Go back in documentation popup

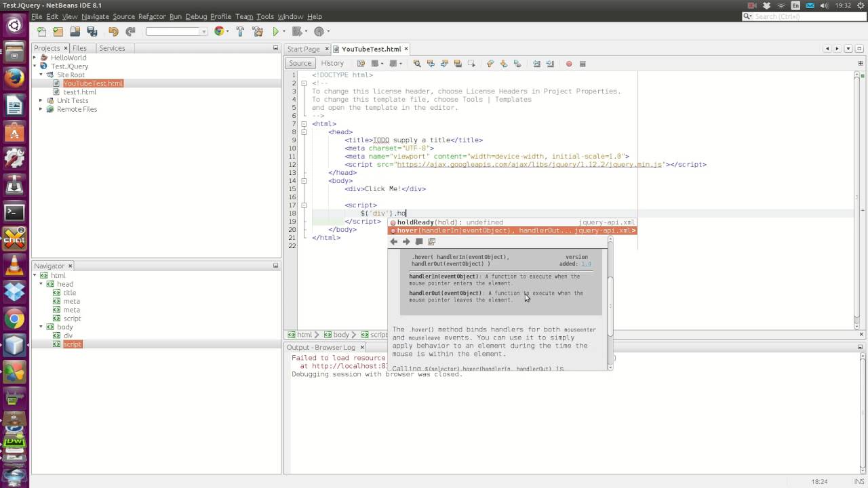pos(394,241)
